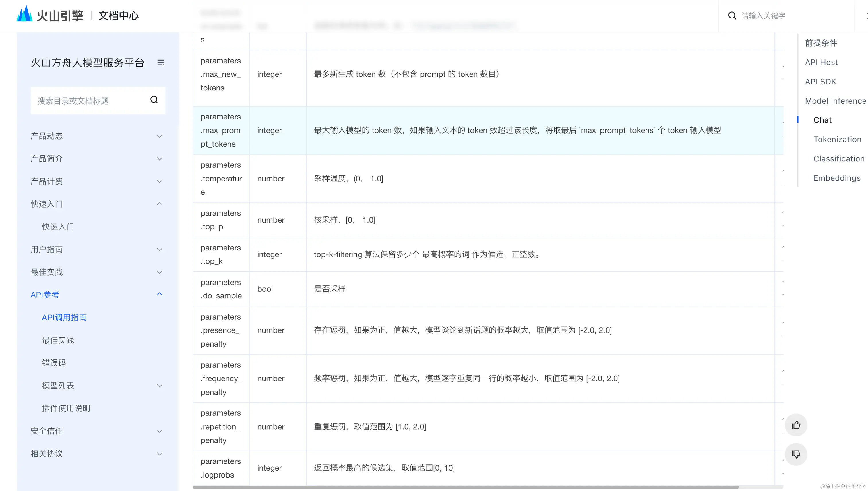
Task: Collapse API参考 section chevron
Action: [160, 294]
